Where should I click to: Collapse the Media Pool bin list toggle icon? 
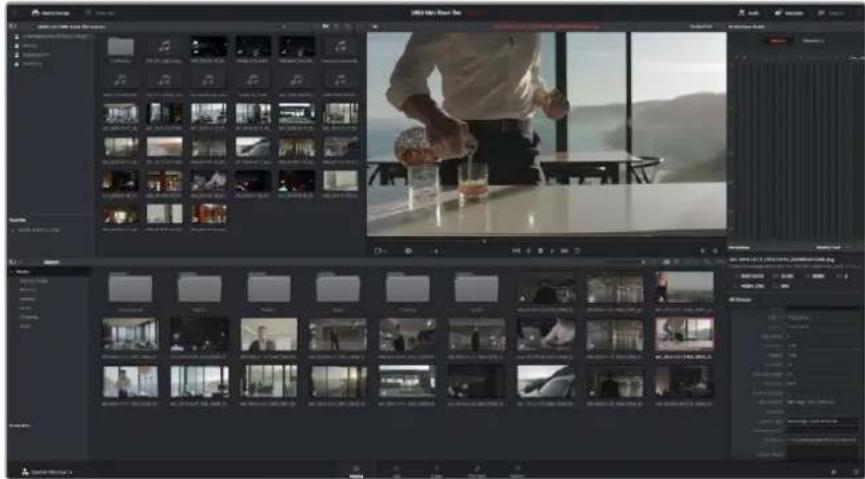point(13,262)
